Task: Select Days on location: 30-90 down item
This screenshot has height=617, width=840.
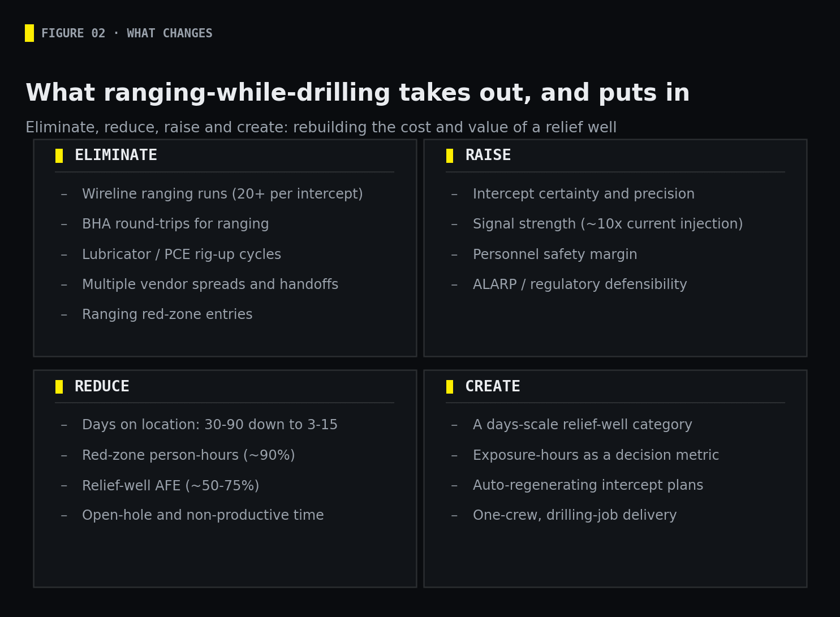Action: pos(210,425)
